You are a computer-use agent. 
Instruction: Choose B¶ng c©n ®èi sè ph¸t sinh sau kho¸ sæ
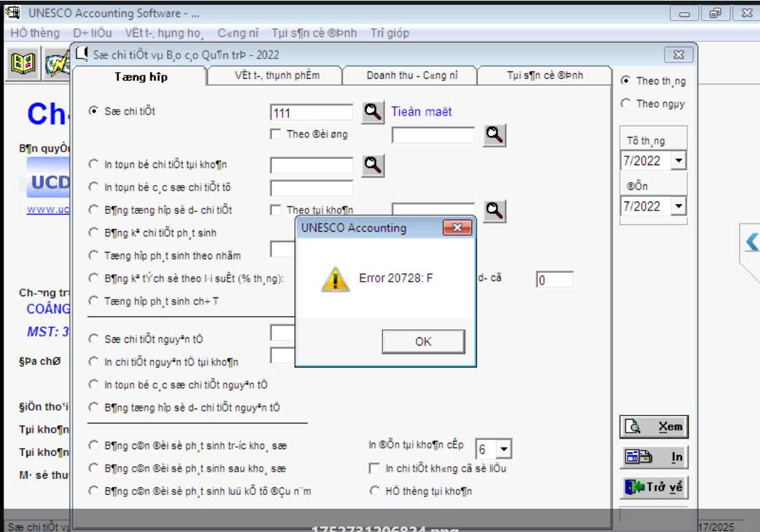(x=93, y=468)
